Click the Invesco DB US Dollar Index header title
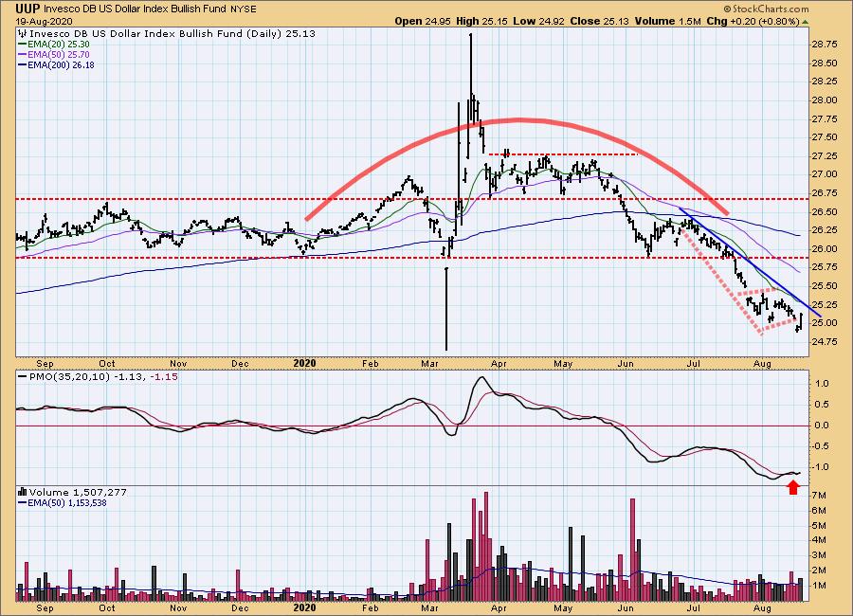This screenshot has width=853, height=616. pyautogui.click(x=136, y=9)
